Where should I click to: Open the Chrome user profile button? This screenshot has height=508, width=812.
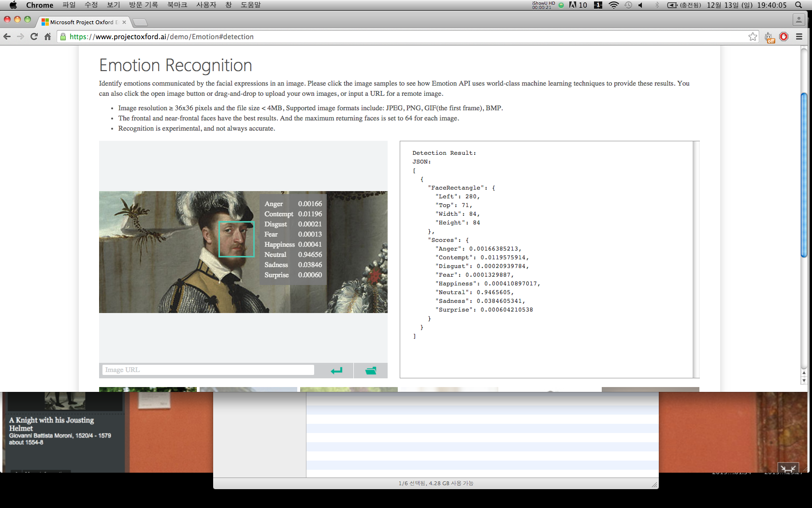798,20
